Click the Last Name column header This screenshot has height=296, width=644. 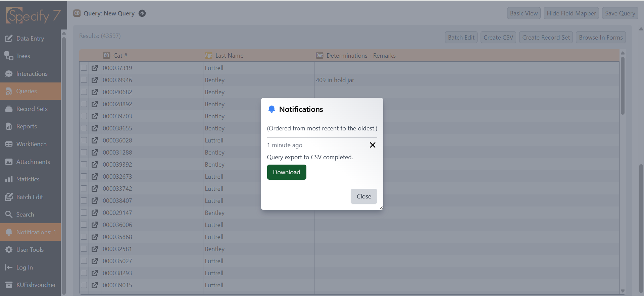(x=229, y=56)
